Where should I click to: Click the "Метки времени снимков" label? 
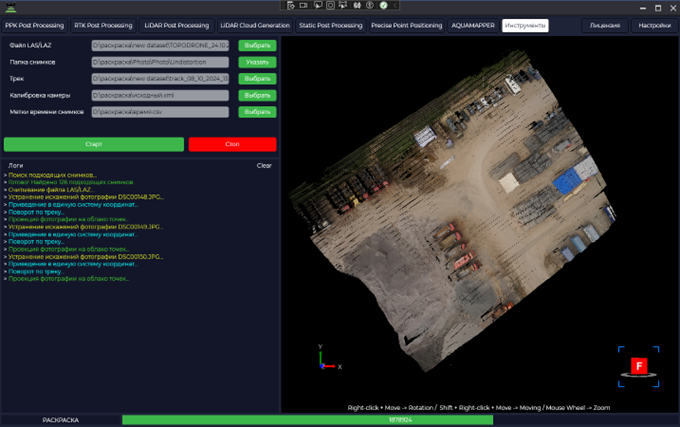coord(46,112)
